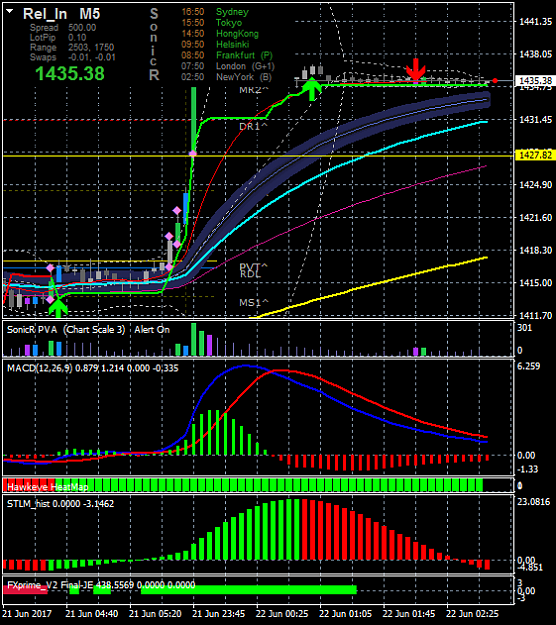Select the yellow 1427.82 price level label

[534, 155]
